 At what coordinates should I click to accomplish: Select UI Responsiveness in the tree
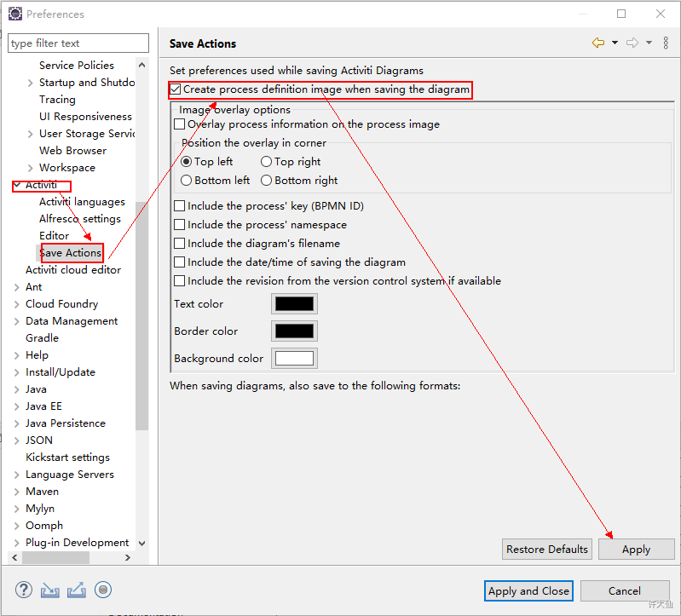pyautogui.click(x=85, y=117)
